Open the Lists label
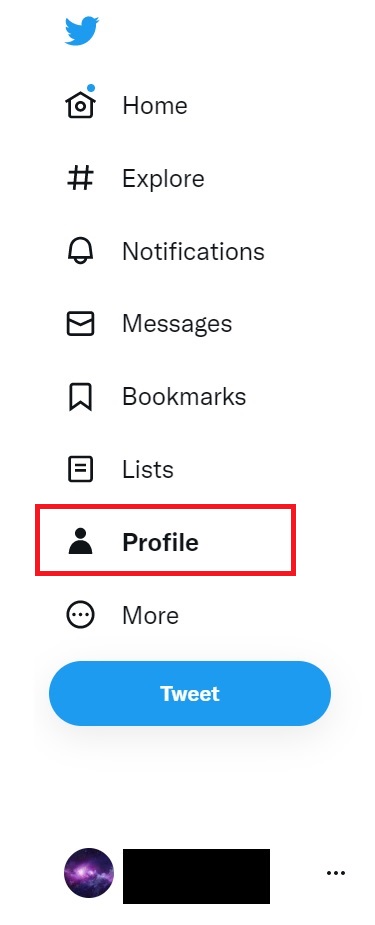Screen dimensions: 375x925 tap(148, 470)
